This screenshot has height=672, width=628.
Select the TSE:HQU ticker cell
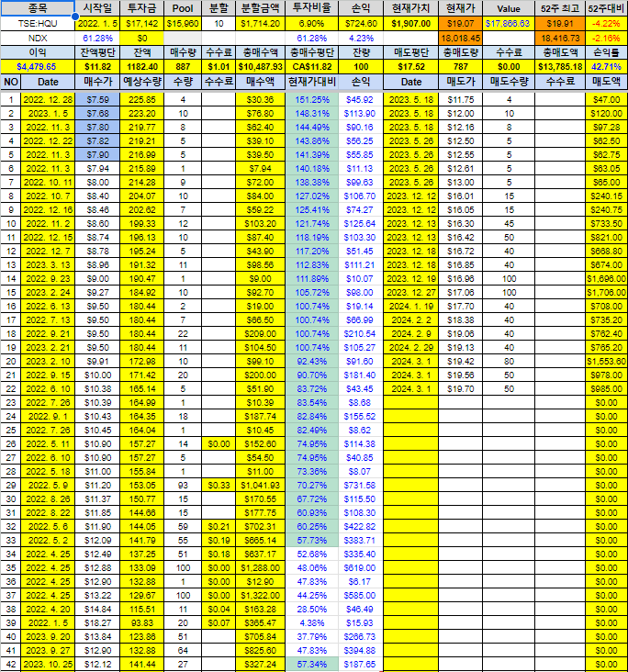[x=38, y=24]
